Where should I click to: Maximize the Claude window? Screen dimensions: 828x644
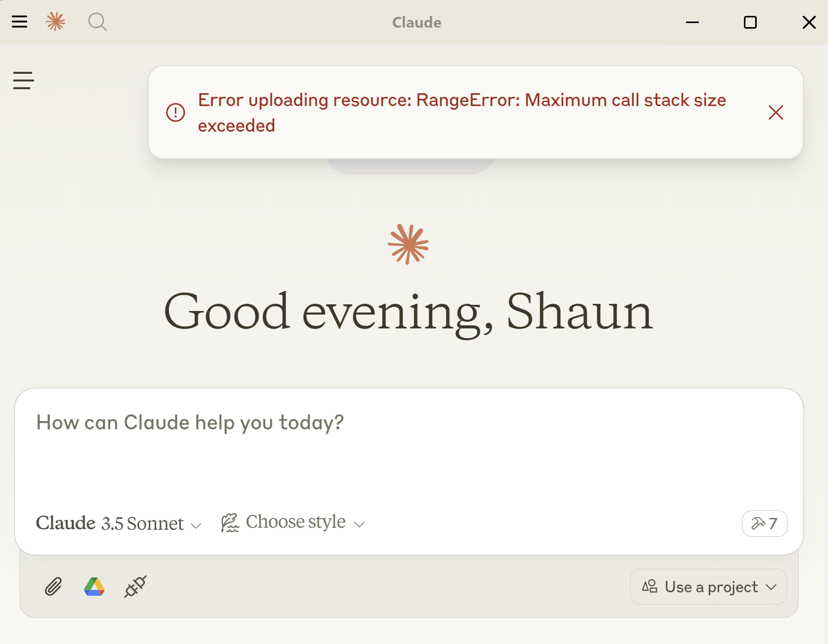(x=750, y=22)
